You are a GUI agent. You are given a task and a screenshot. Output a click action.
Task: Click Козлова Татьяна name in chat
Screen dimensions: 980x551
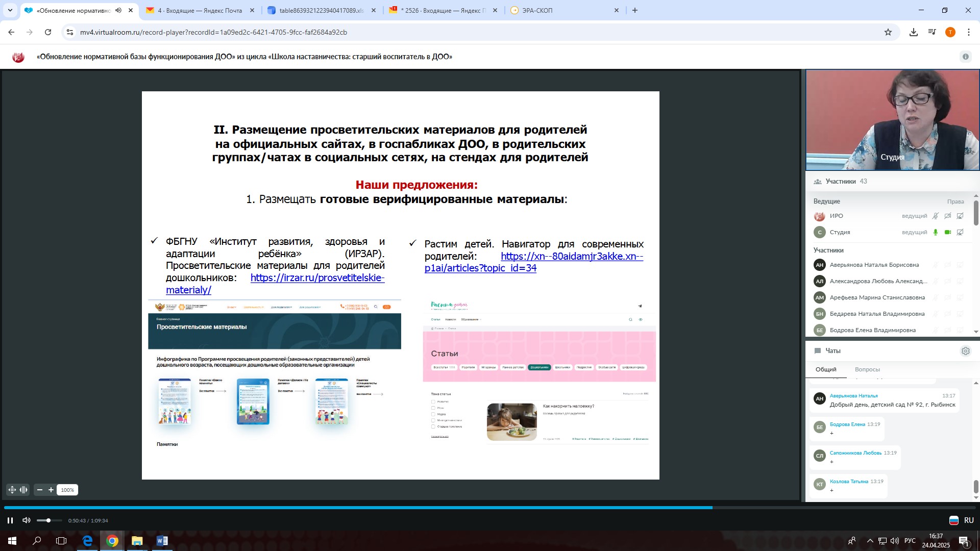point(849,482)
